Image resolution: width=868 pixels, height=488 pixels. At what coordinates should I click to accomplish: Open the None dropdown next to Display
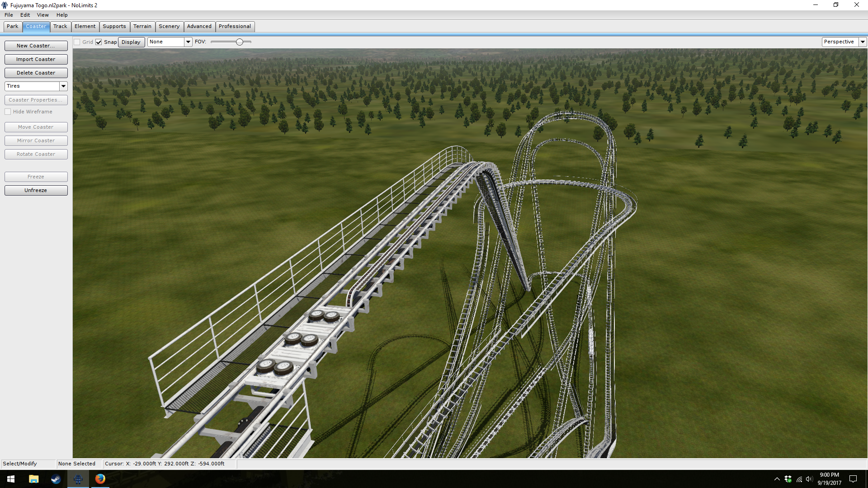[x=188, y=42]
